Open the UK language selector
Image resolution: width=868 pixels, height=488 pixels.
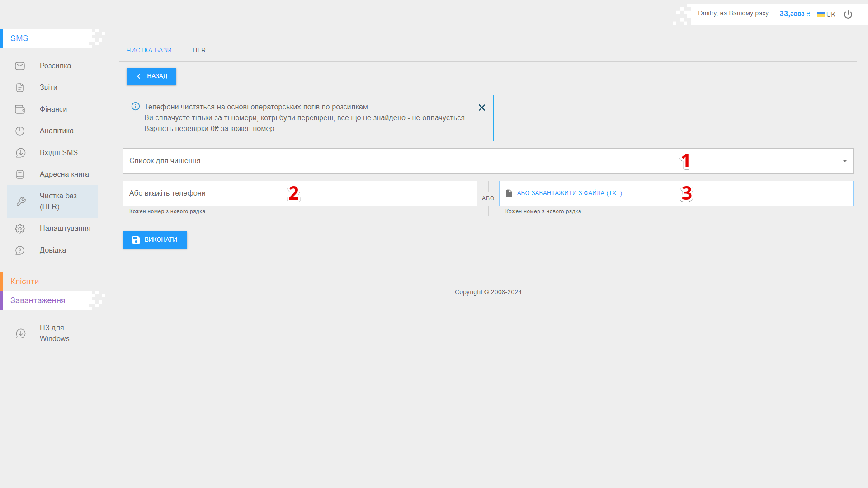pyautogui.click(x=826, y=14)
